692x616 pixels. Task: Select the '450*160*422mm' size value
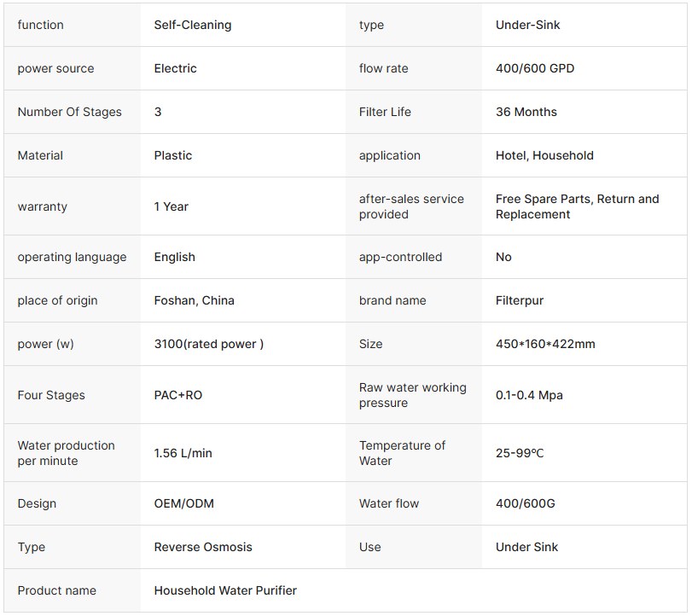tap(545, 344)
